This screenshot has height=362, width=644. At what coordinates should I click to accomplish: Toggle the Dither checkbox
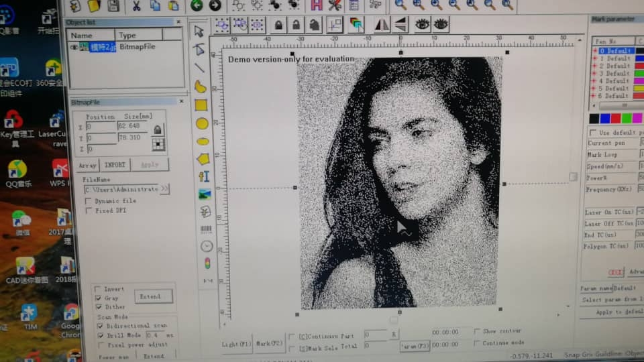point(99,306)
